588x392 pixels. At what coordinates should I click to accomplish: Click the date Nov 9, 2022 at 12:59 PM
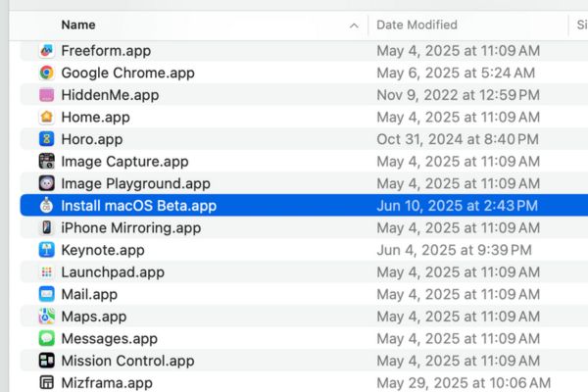pos(458,95)
